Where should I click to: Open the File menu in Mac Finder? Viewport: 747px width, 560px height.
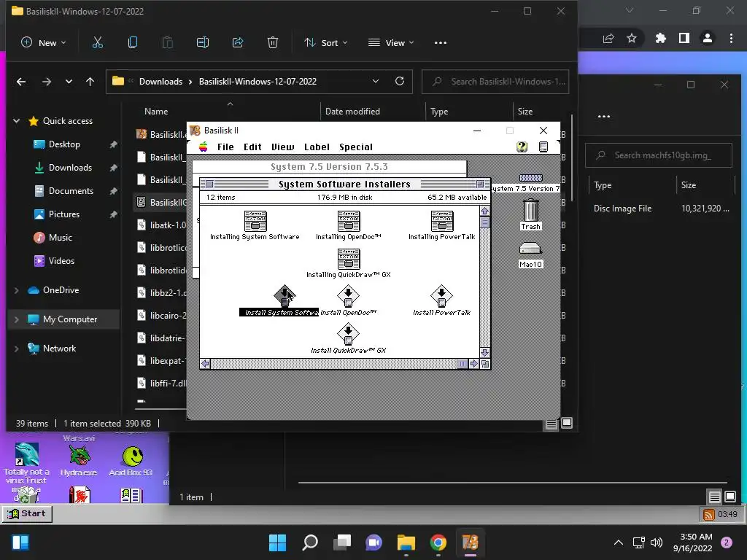225,147
